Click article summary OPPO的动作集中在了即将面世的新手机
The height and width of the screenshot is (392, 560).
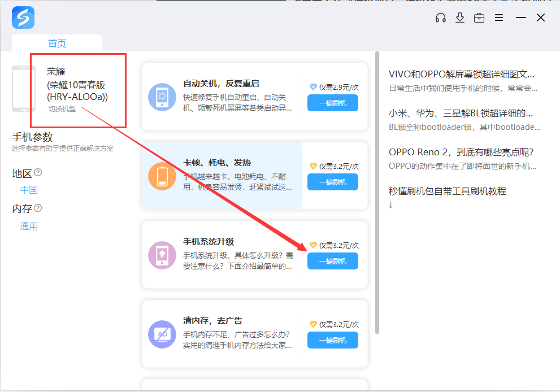462,166
